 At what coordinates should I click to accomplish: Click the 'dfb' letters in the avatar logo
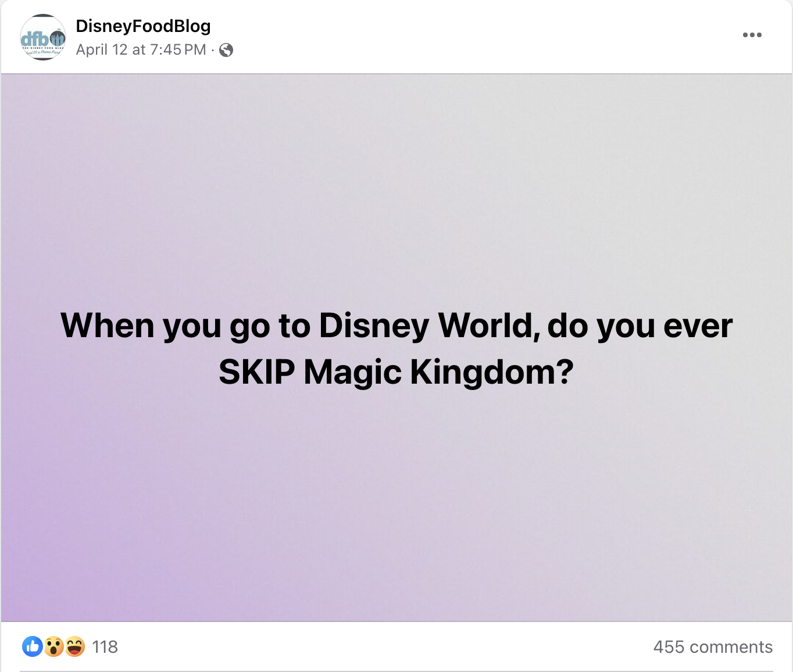click(x=35, y=40)
